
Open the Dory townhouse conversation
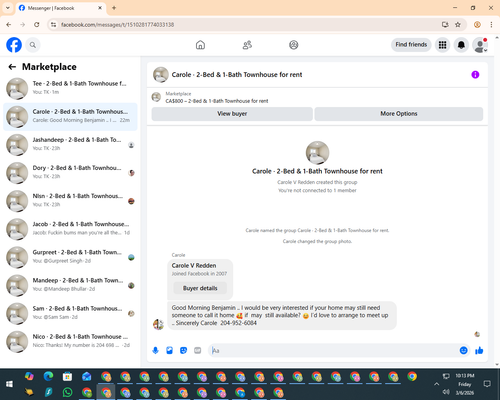coord(70,173)
